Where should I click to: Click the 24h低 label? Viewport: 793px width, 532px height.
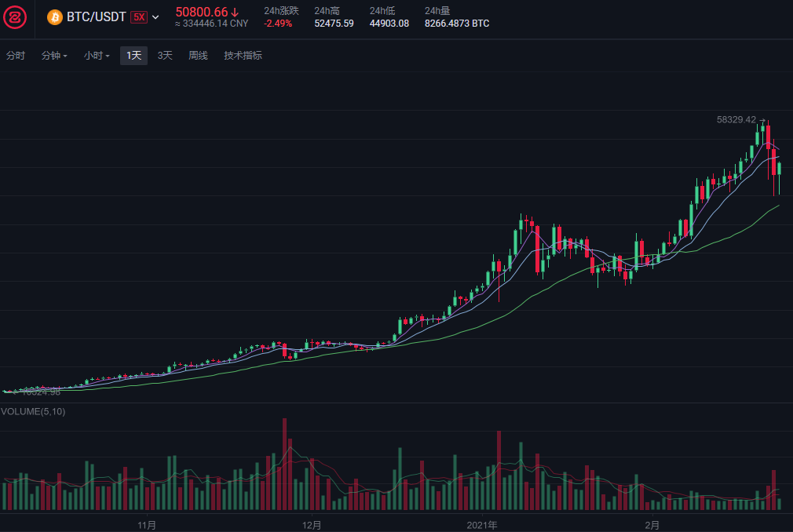point(382,11)
